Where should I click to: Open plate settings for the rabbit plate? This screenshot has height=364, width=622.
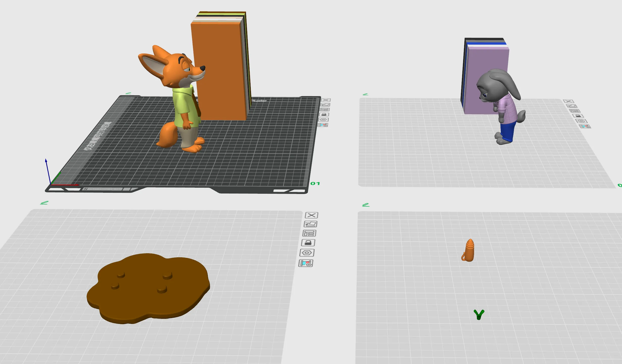[581, 121]
